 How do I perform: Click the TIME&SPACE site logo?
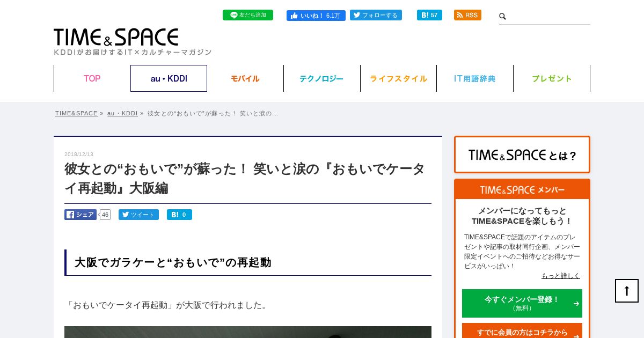pyautogui.click(x=116, y=37)
